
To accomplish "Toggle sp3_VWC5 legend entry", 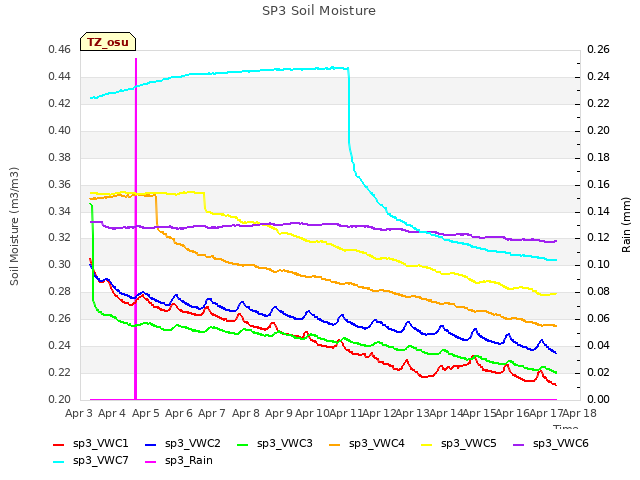I will pos(458,444).
